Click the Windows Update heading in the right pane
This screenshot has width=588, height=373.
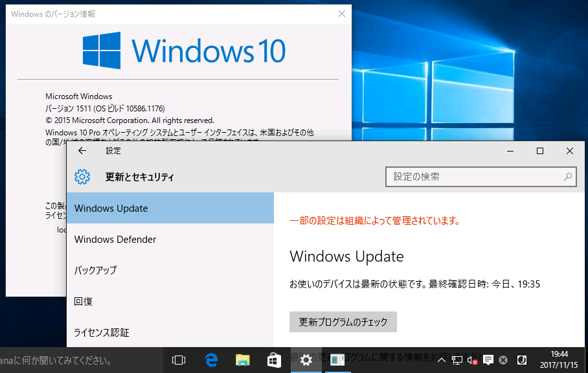pyautogui.click(x=346, y=256)
